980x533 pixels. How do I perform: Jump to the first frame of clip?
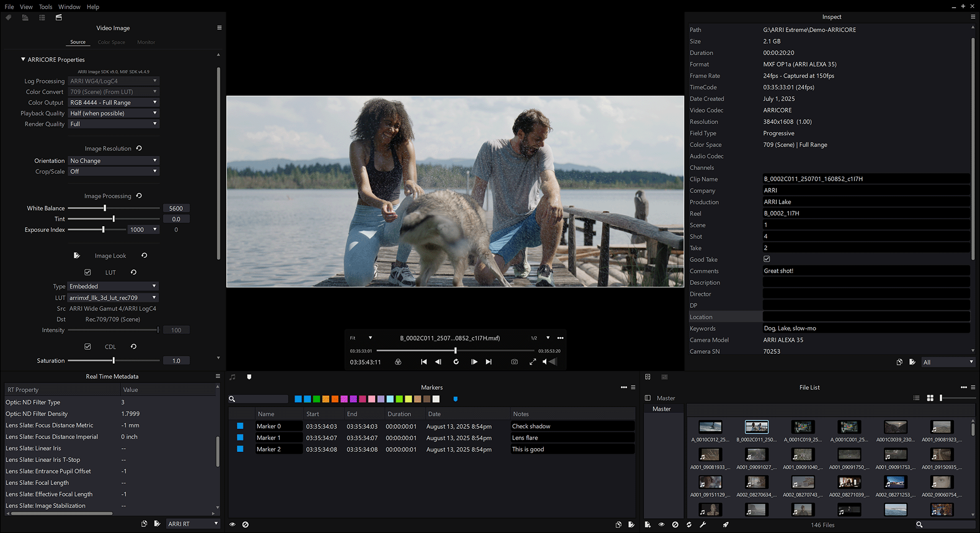tap(424, 362)
